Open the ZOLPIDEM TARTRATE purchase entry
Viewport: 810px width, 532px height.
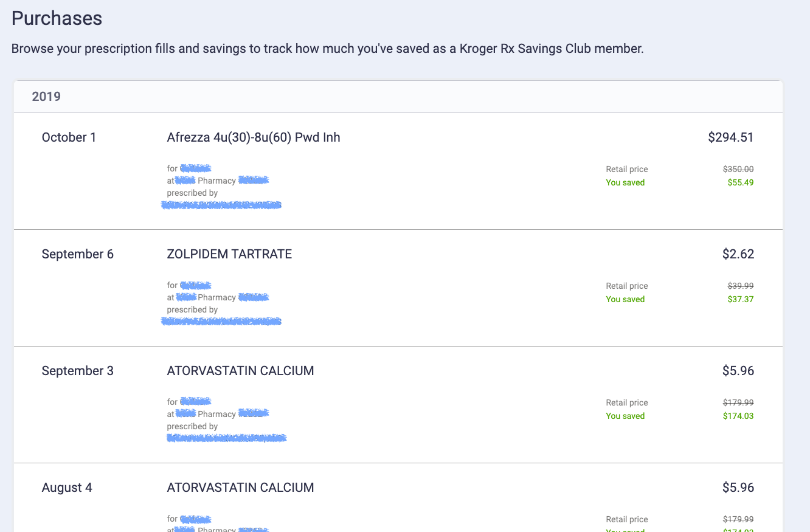(x=229, y=254)
